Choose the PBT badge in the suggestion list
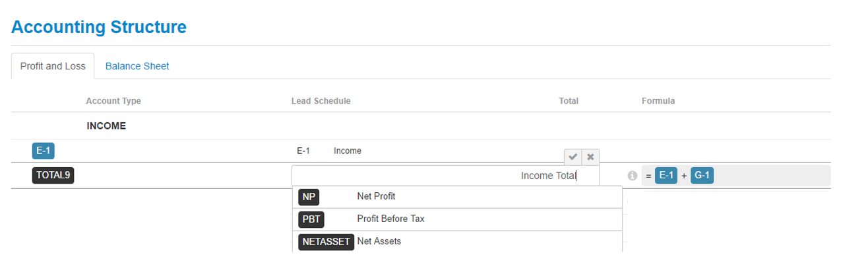868x255 pixels. click(x=311, y=219)
